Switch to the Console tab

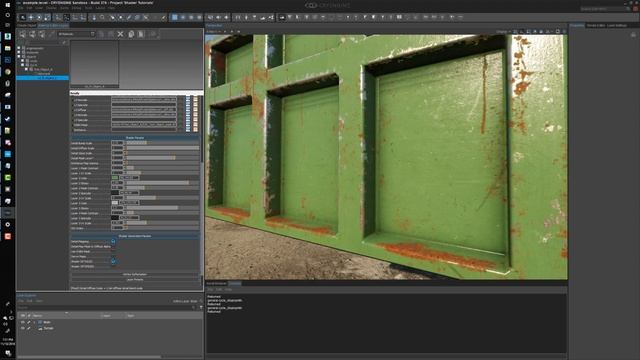coord(235,283)
